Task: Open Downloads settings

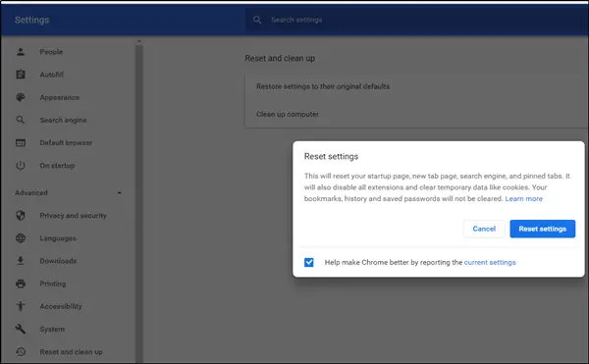Action: coord(58,261)
